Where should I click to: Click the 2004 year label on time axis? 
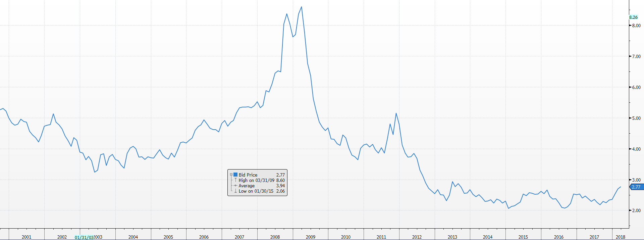(x=133, y=237)
